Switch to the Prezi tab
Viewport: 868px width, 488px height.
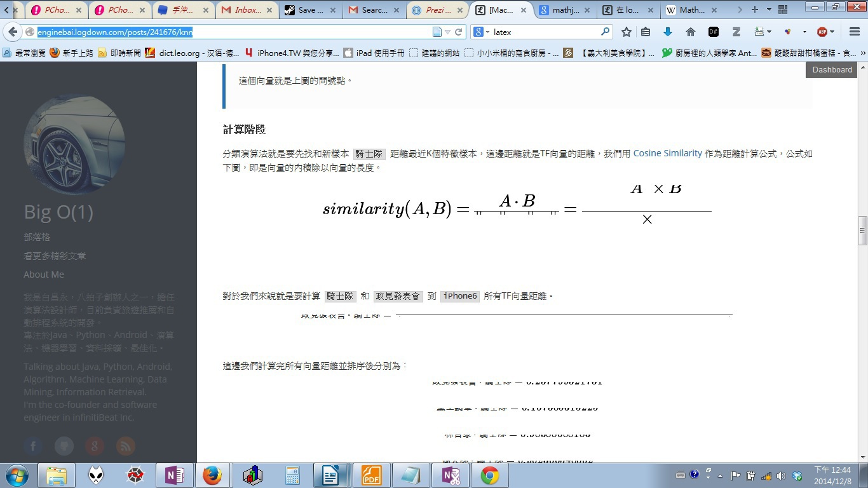(x=437, y=10)
